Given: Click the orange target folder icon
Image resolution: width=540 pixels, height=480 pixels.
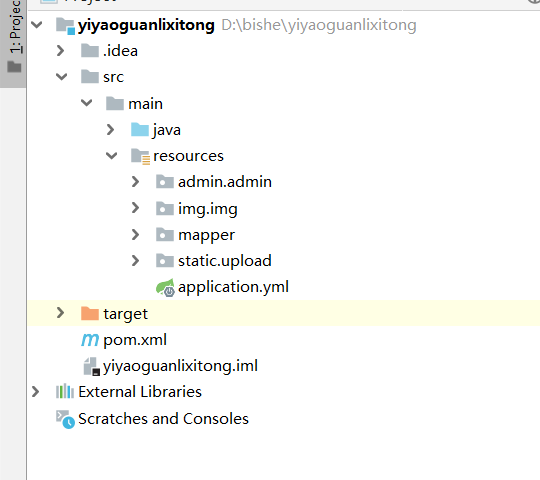Looking at the screenshot, I should click(90, 313).
